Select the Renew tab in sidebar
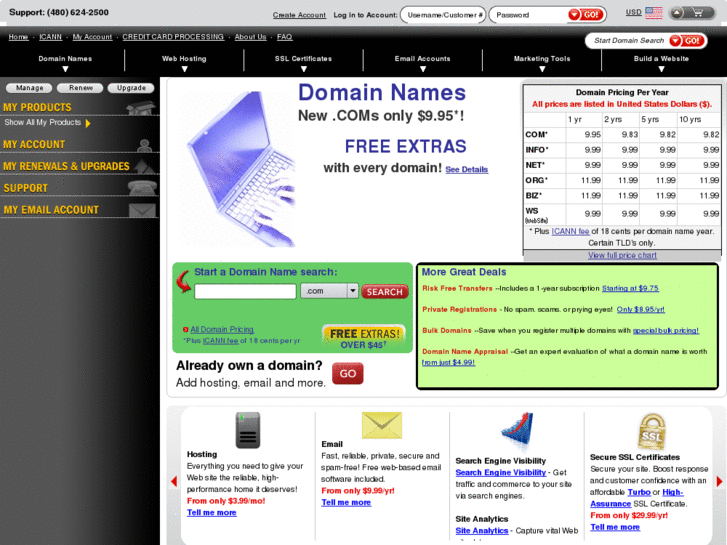 tap(81, 88)
